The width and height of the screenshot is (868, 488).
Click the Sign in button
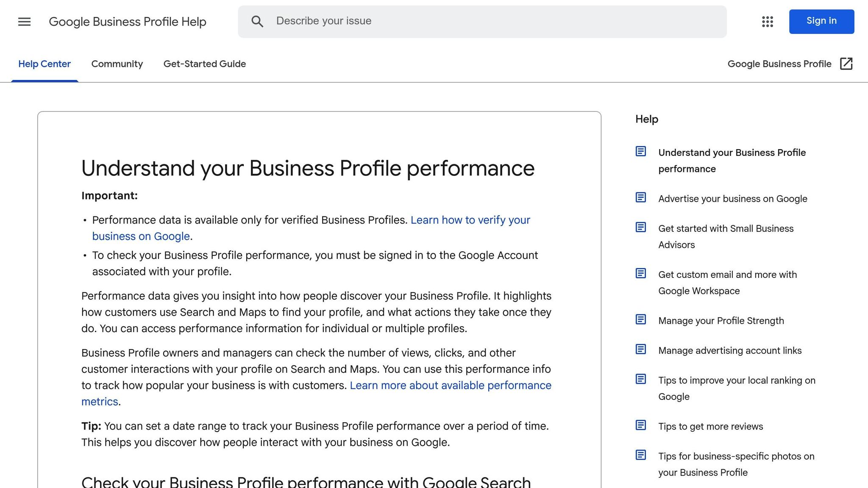point(821,21)
